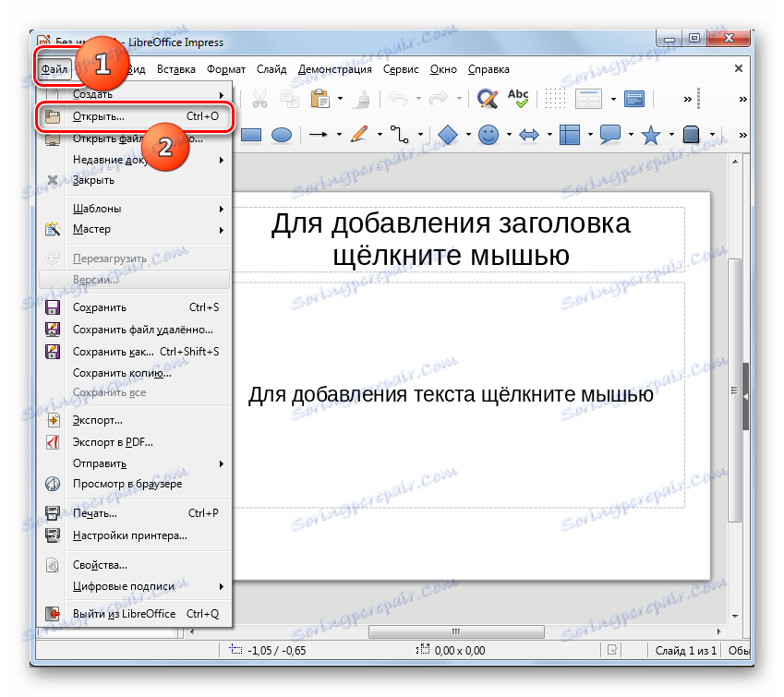Open the dropdown arrow beside Paste
The image size is (784, 697).
(340, 98)
